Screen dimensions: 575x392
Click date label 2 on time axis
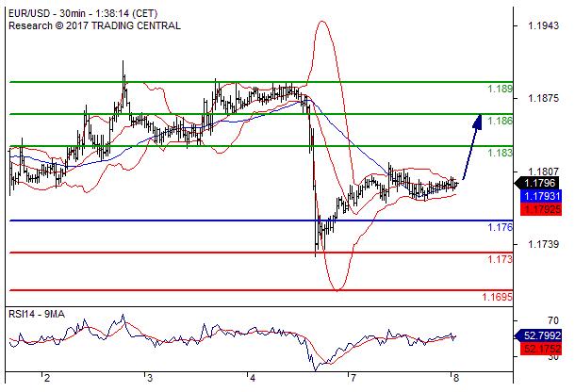46,378
